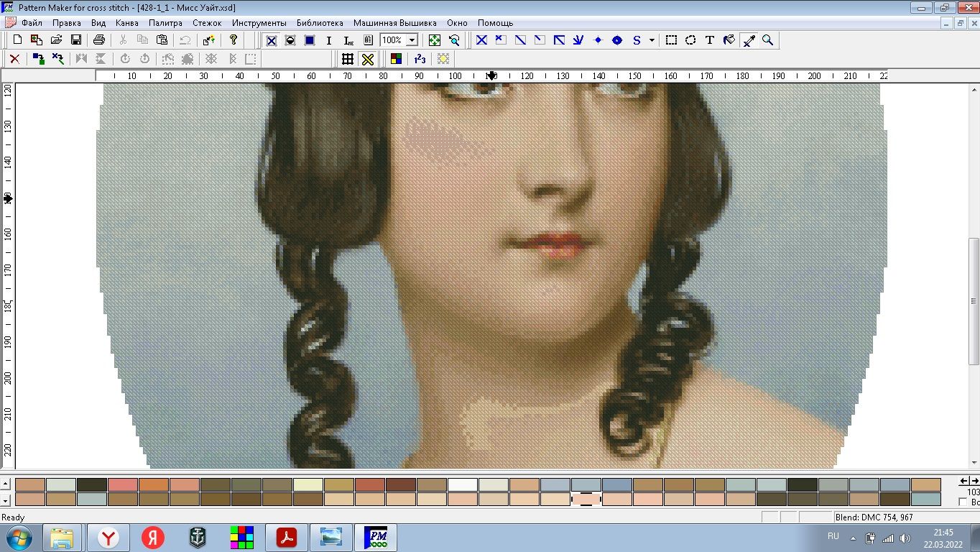The height and width of the screenshot is (552, 980).
Task: Select the Full Cross Stitch tool
Action: (481, 40)
